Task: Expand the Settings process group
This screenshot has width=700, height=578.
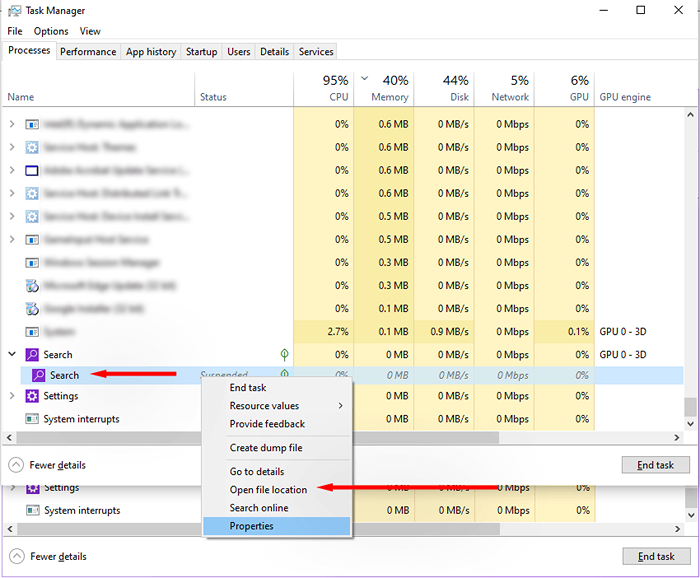Action: 12,396
